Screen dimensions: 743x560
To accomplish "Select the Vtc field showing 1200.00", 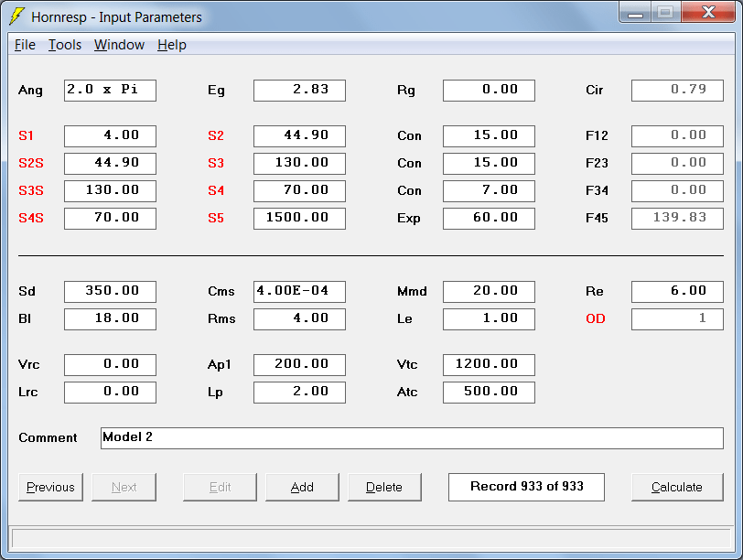I will click(x=489, y=365).
